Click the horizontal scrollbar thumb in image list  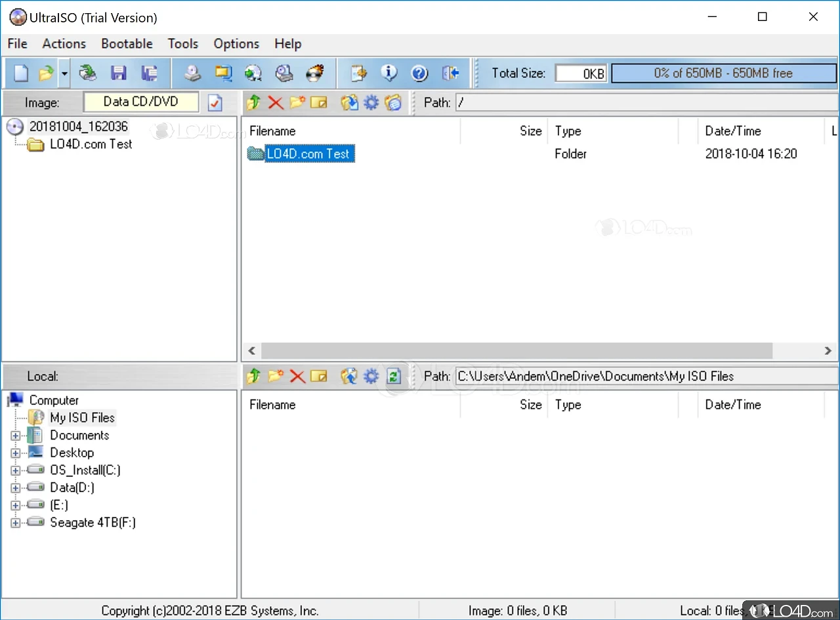click(516, 351)
